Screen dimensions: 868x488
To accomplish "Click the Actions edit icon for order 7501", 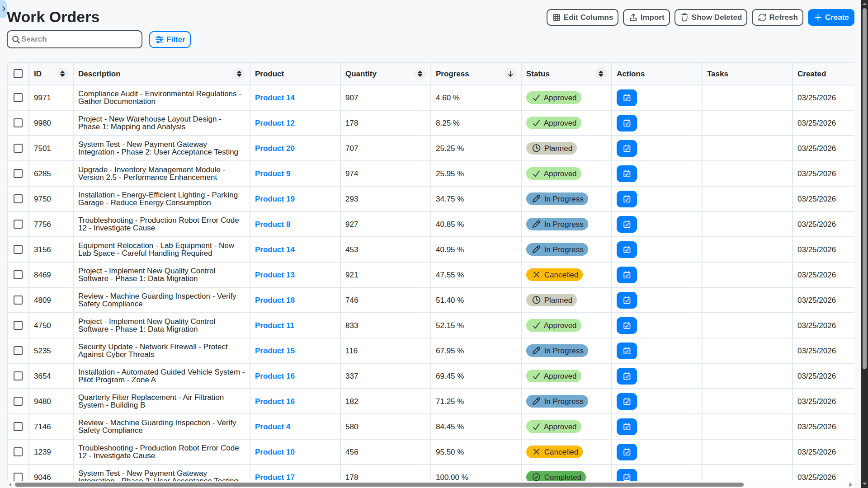I will [627, 148].
